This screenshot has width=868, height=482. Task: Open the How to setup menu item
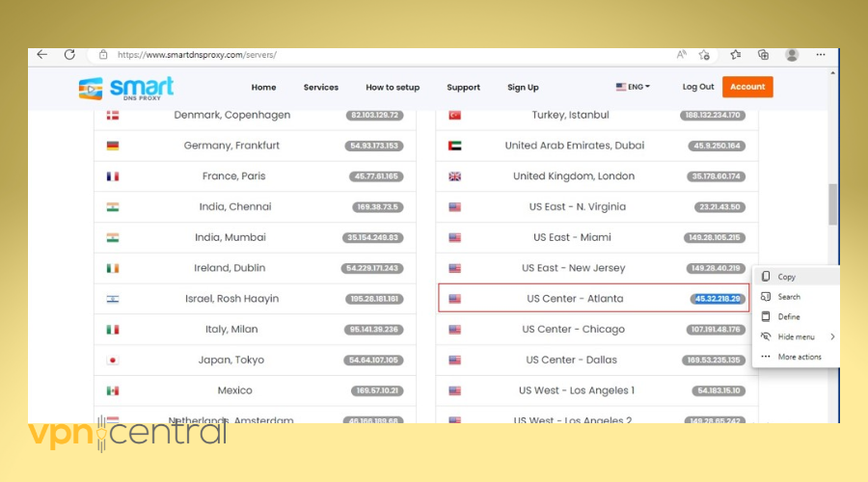coord(393,88)
